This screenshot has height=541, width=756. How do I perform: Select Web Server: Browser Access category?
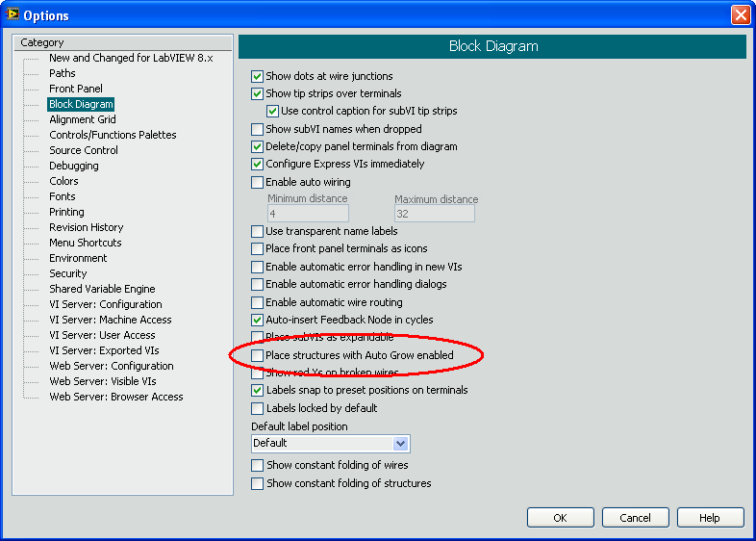(116, 398)
